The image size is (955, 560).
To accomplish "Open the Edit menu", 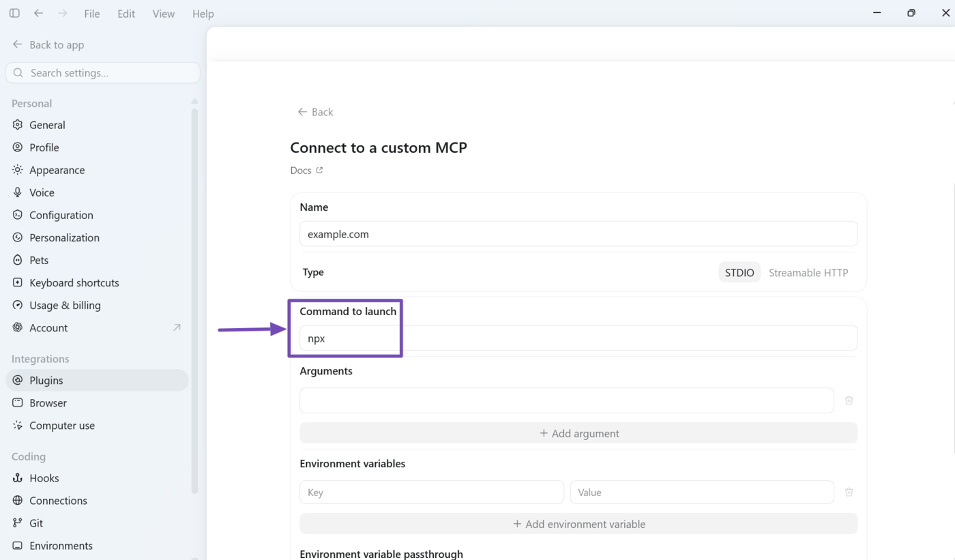I will click(126, 14).
